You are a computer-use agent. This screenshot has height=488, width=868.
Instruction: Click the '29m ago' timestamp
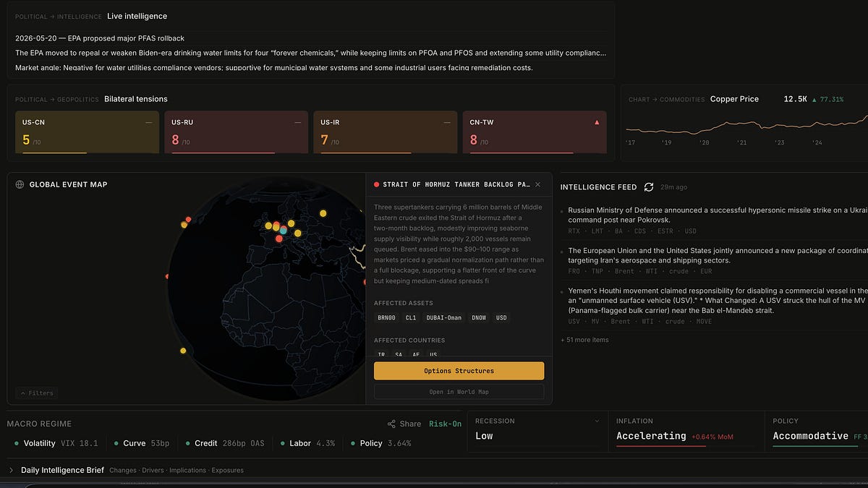tap(673, 187)
